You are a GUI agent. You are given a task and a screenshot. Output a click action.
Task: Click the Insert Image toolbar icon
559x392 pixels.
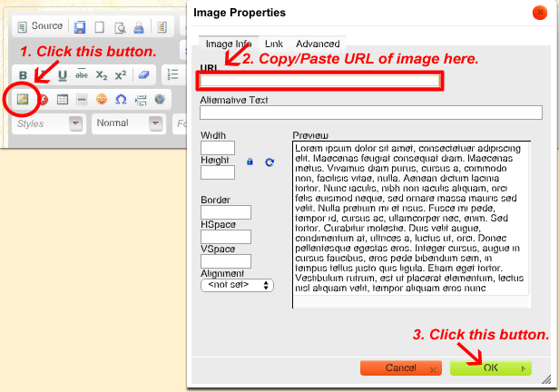tap(24, 99)
